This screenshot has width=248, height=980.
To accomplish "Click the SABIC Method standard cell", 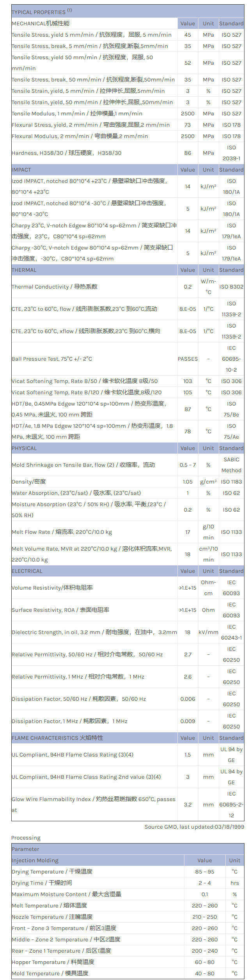I will tap(231, 465).
